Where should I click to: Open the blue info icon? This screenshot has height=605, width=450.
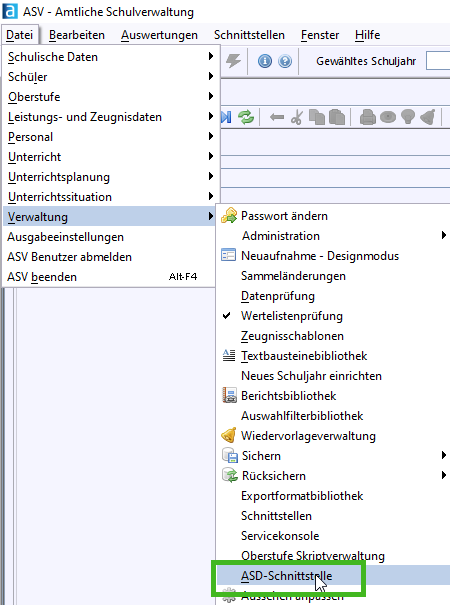265,61
